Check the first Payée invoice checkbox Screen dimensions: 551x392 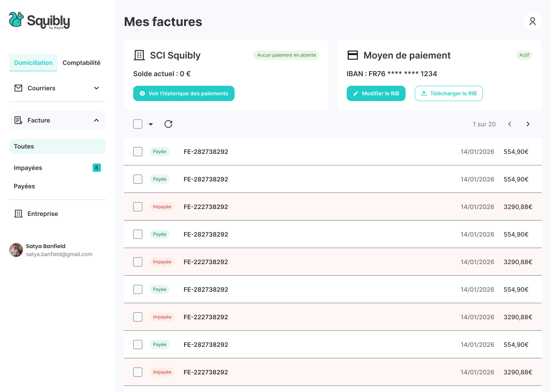pyautogui.click(x=138, y=152)
